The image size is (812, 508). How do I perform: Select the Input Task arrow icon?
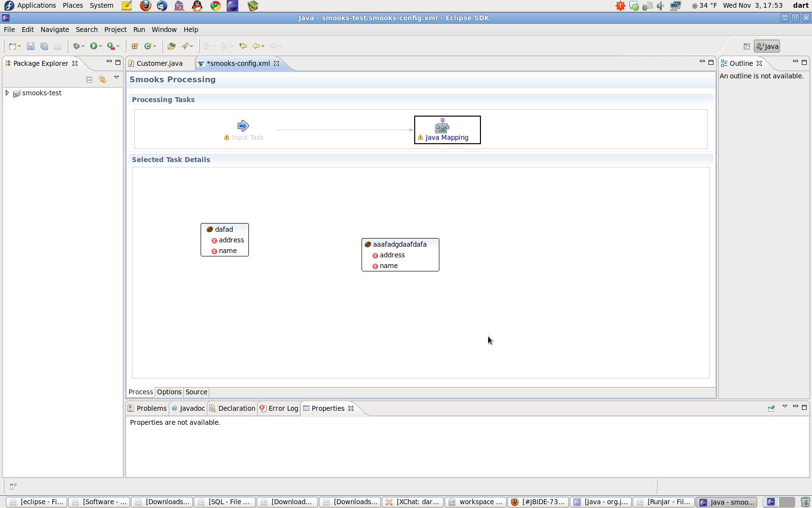point(243,126)
